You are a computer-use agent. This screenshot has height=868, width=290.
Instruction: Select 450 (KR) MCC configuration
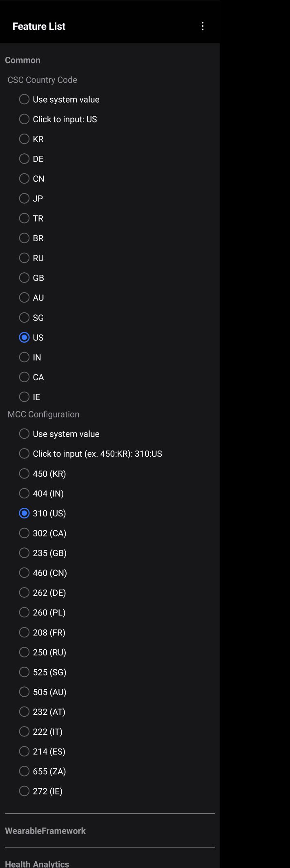click(25, 473)
